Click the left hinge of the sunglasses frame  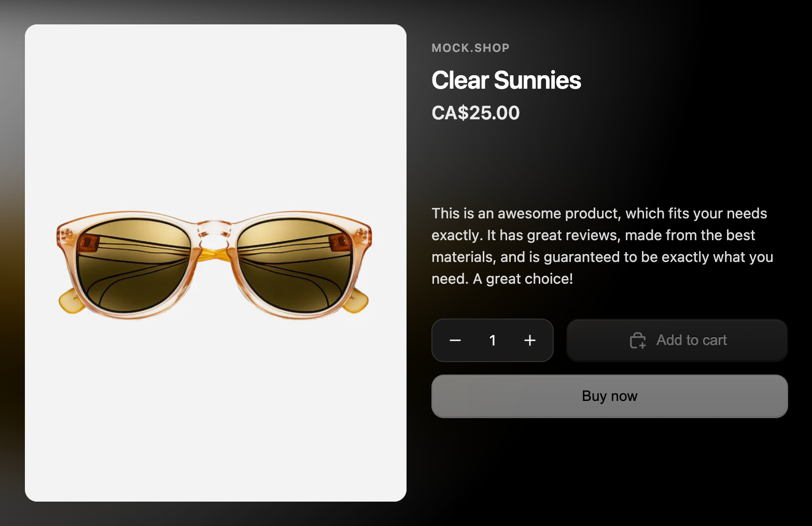point(88,242)
